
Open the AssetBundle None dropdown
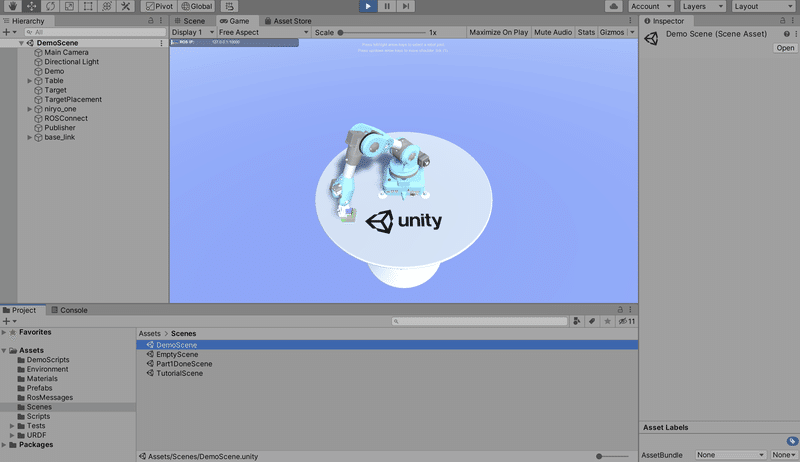pyautogui.click(x=730, y=455)
